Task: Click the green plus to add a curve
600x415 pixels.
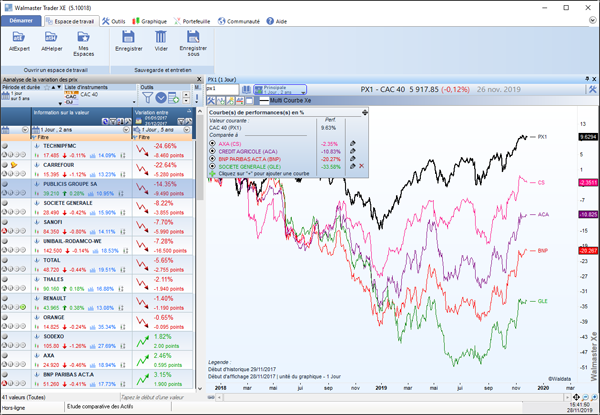Action: tap(212, 174)
